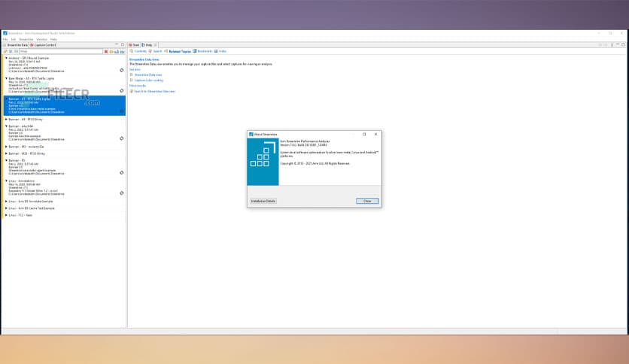Minimize the Streamline Data panel
629x364 pixels.
click(117, 44)
